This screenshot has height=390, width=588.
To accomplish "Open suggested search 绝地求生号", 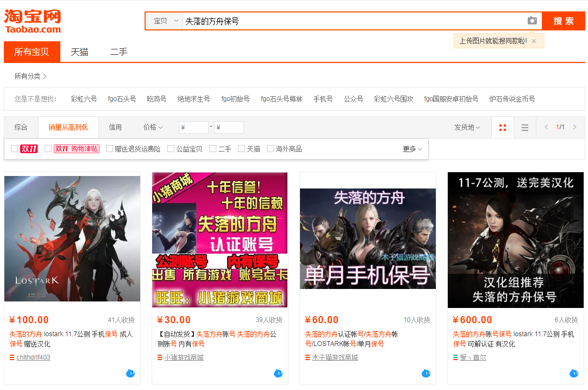I will tap(193, 99).
